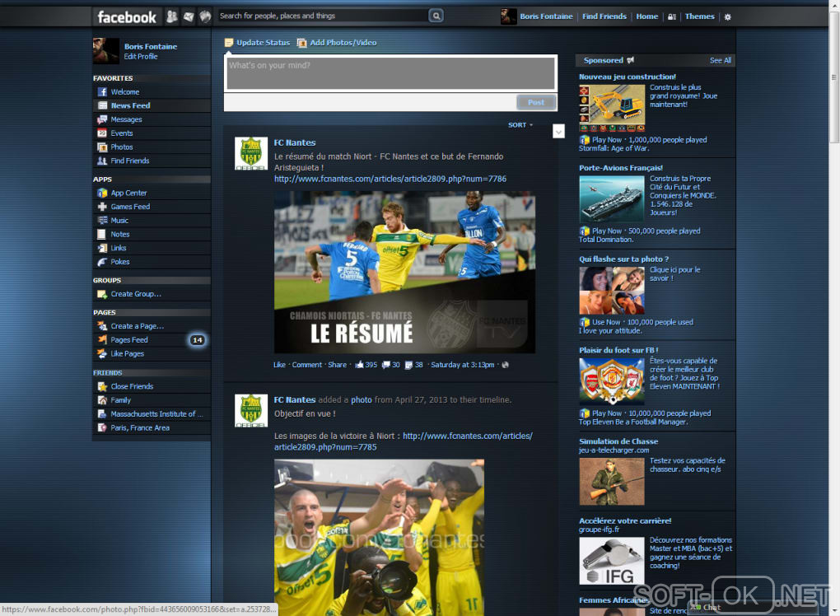Select Update Status tab
The image size is (840, 616).
257,43
